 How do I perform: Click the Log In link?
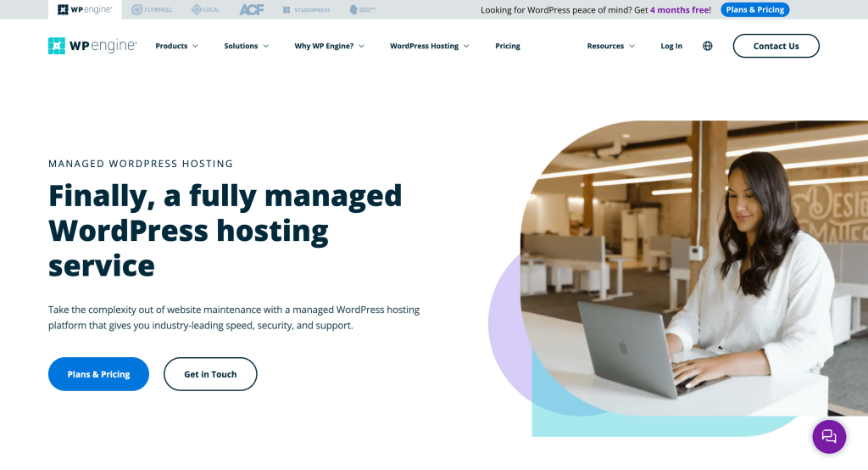[x=671, y=46]
